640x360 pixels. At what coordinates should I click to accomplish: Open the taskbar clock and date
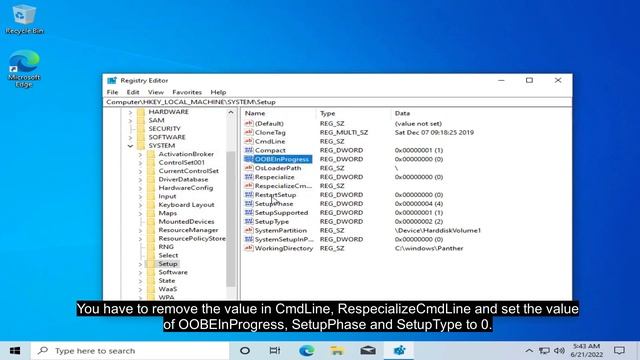586,351
